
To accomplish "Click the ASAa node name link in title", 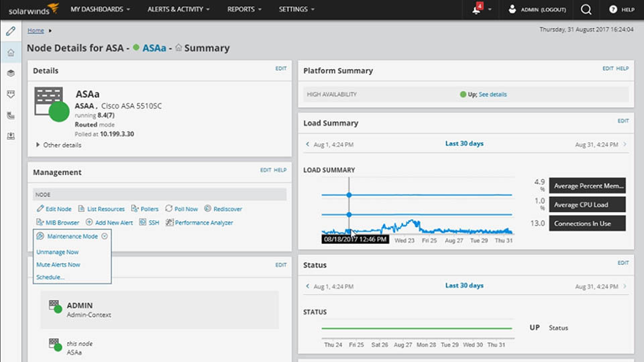I will (154, 48).
